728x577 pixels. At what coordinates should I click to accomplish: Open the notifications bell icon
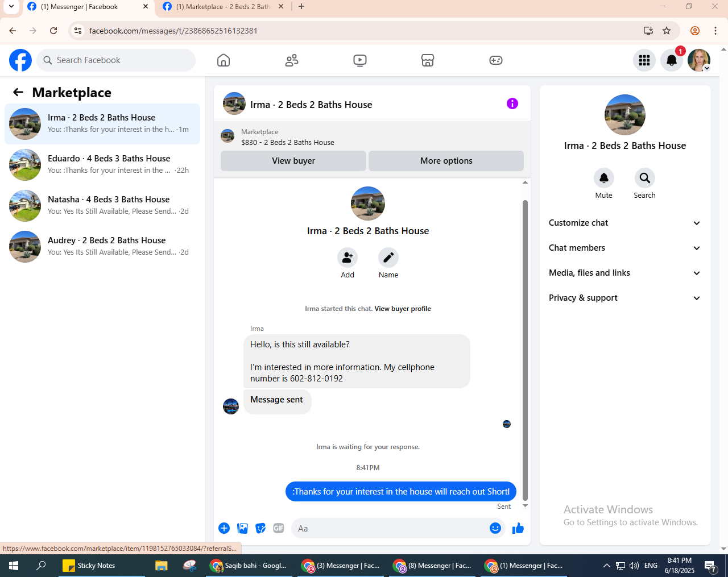click(672, 60)
